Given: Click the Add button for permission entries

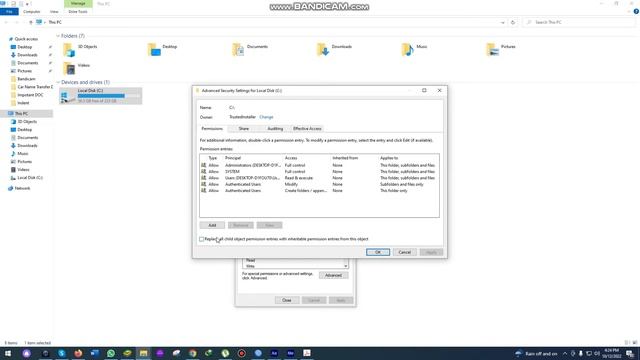Looking at the screenshot, I should coord(212,225).
